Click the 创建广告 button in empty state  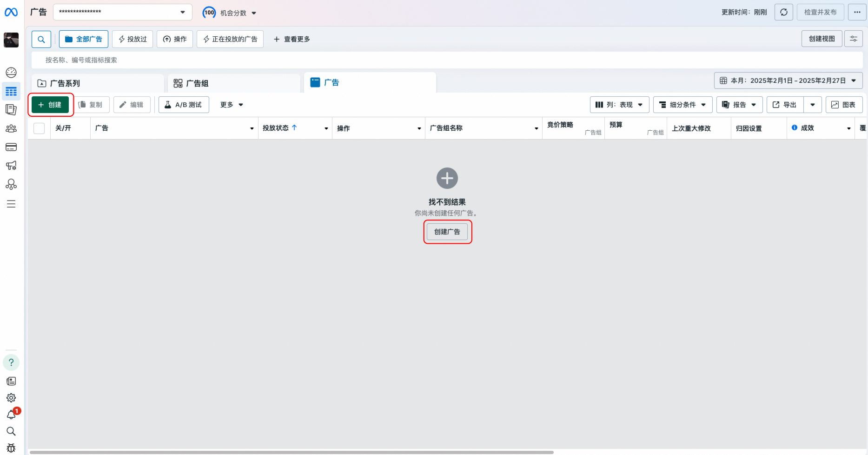447,232
